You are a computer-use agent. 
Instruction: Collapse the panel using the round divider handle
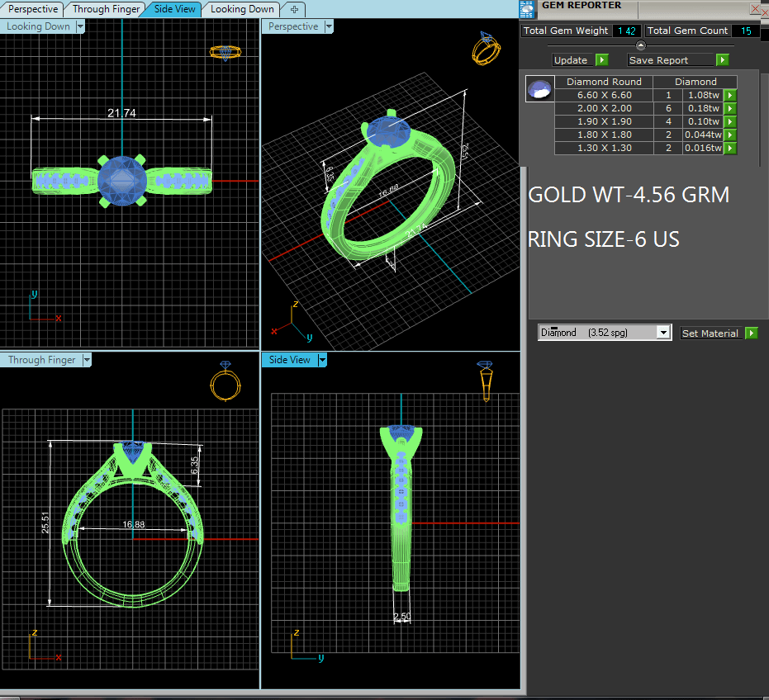pos(639,45)
